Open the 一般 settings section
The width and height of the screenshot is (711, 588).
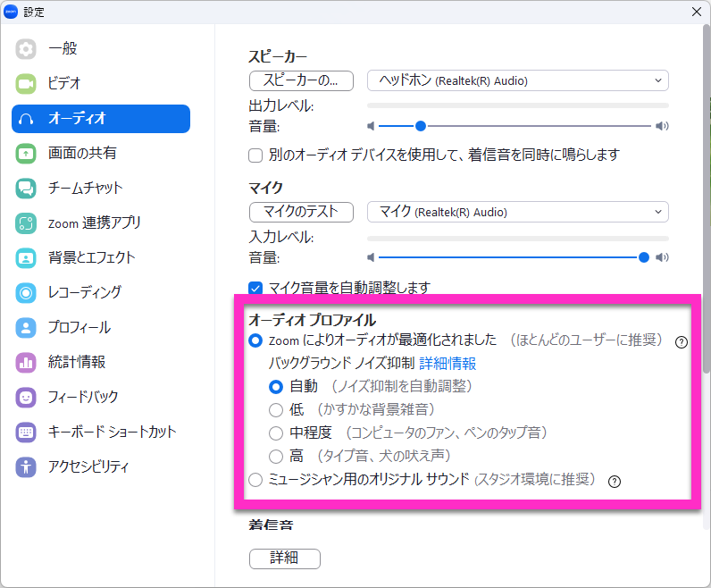point(101,48)
